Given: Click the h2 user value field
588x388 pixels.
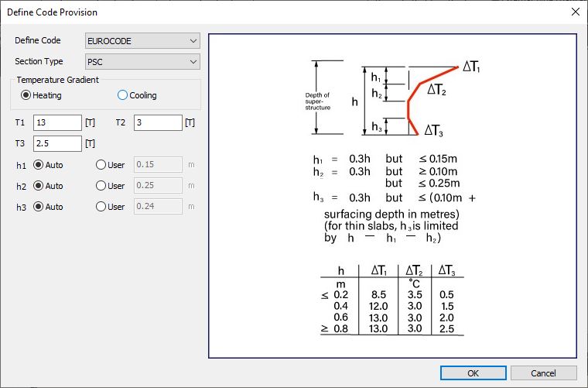Looking at the screenshot, I should 158,186.
